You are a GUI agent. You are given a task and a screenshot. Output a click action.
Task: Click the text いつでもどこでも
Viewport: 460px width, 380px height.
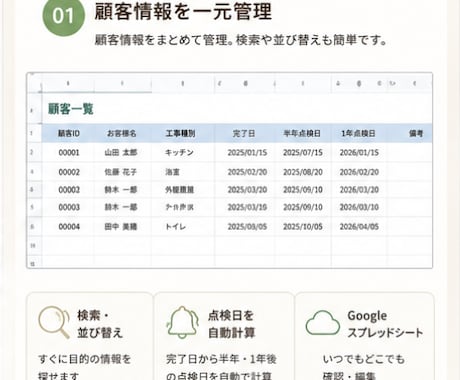(364, 359)
